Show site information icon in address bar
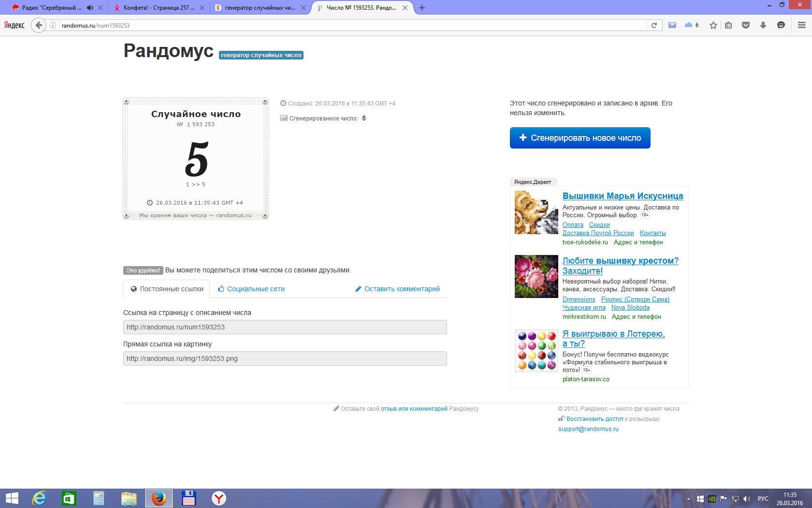Image resolution: width=812 pixels, height=508 pixels. tap(53, 25)
